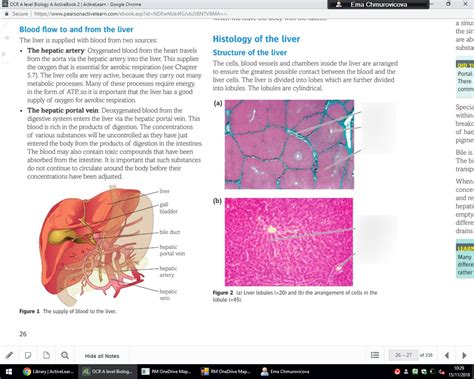The width and height of the screenshot is (474, 379).
Task: Click the 'of 338' page count text
Action: [426, 355]
